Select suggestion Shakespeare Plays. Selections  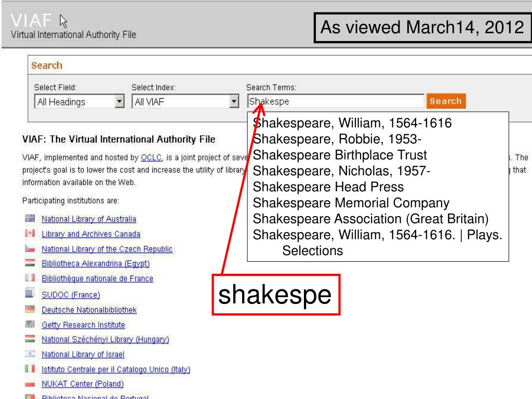pos(377,243)
